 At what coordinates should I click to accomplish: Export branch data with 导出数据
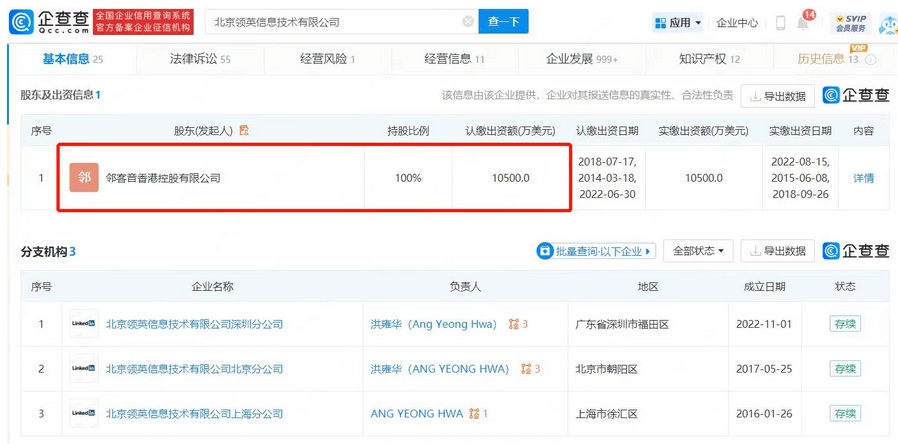777,251
